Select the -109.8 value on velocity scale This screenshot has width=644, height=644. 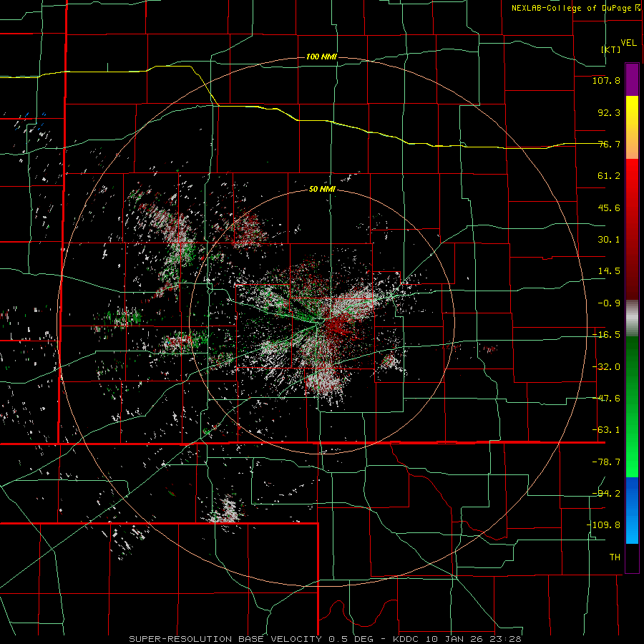tap(603, 525)
